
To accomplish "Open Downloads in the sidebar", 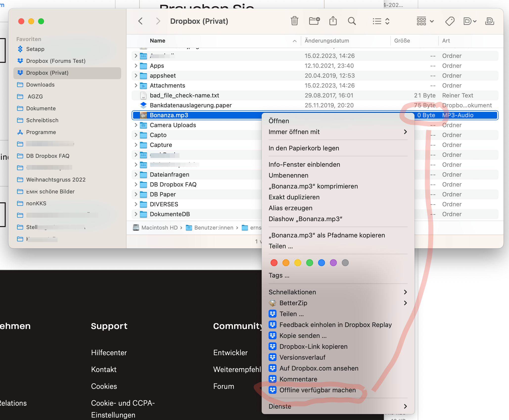I will click(x=67, y=85).
